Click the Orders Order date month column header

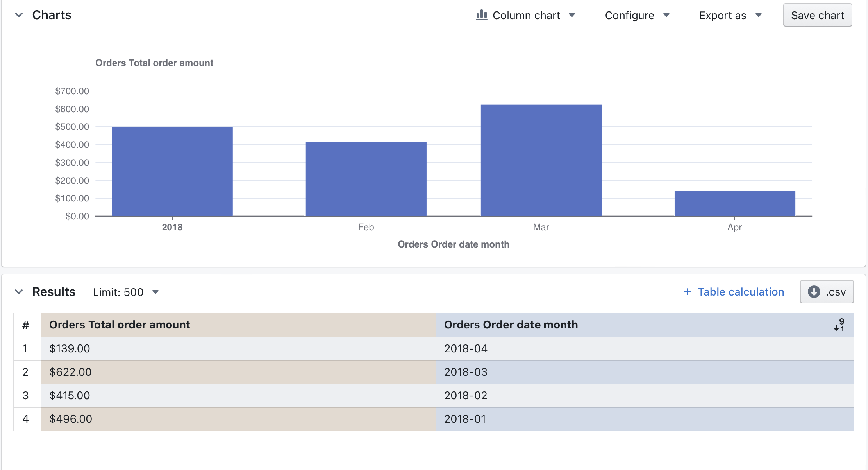(x=645, y=325)
